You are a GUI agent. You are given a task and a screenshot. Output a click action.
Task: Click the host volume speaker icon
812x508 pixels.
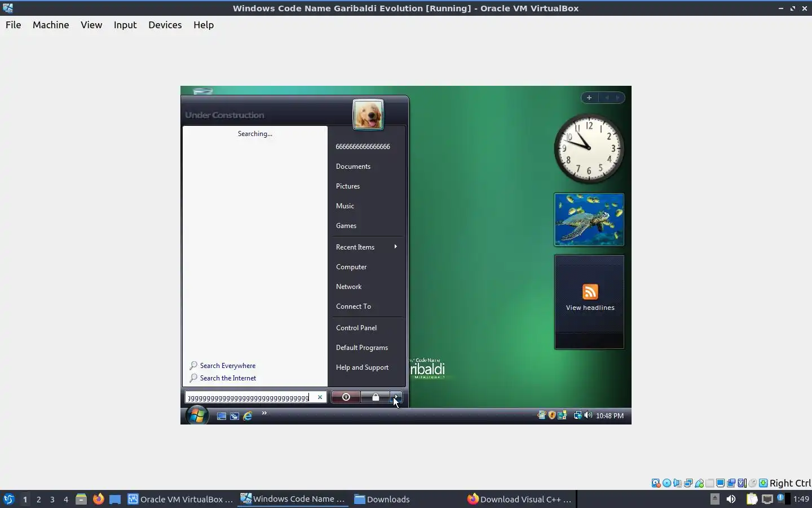coord(731,499)
